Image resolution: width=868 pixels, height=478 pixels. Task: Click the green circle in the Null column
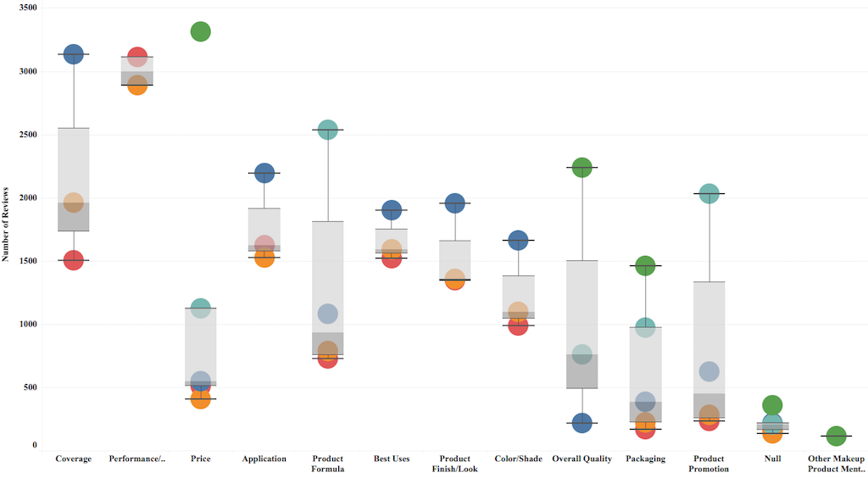pos(772,406)
